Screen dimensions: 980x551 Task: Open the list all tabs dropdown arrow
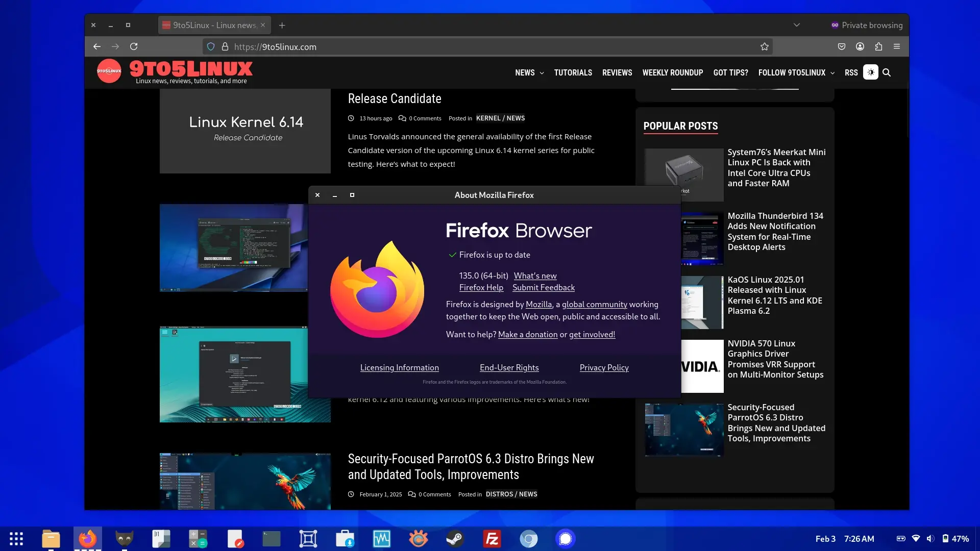click(796, 25)
